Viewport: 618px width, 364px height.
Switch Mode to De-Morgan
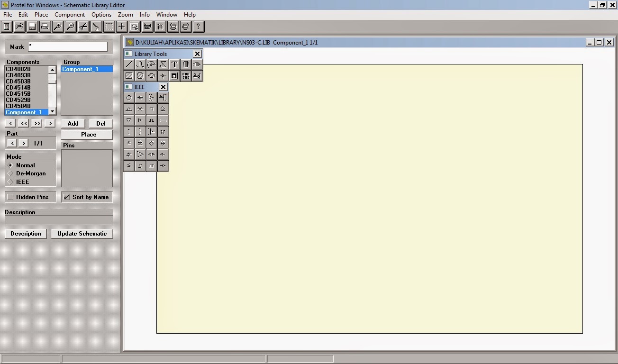pyautogui.click(x=10, y=173)
